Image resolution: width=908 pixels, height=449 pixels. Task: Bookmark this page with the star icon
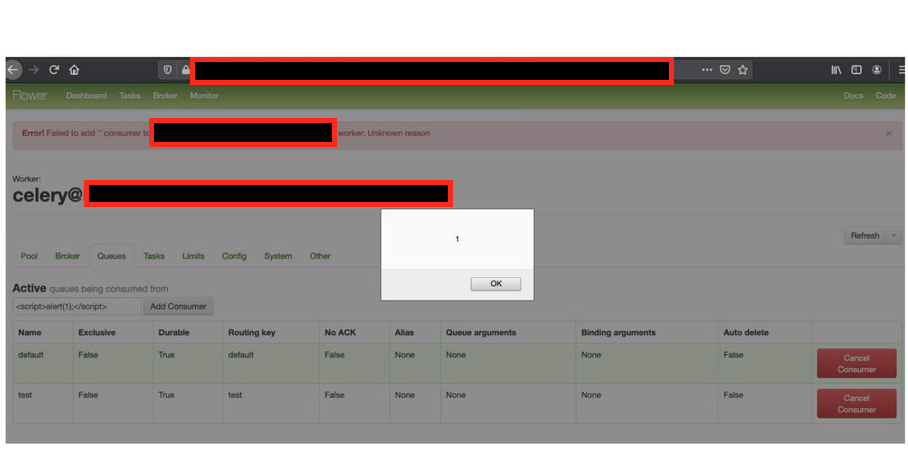(743, 70)
